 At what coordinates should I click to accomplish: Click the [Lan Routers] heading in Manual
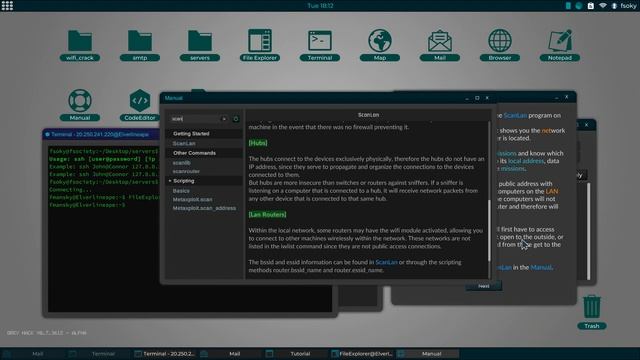tap(267, 214)
